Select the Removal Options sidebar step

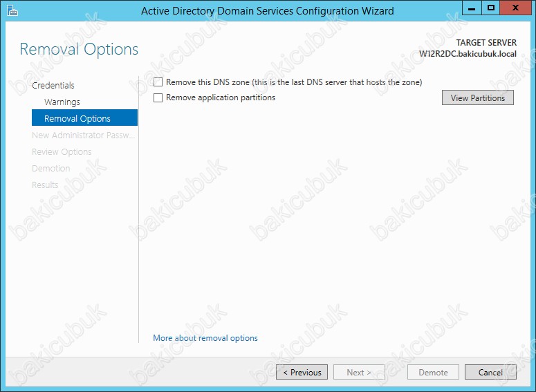click(84, 118)
